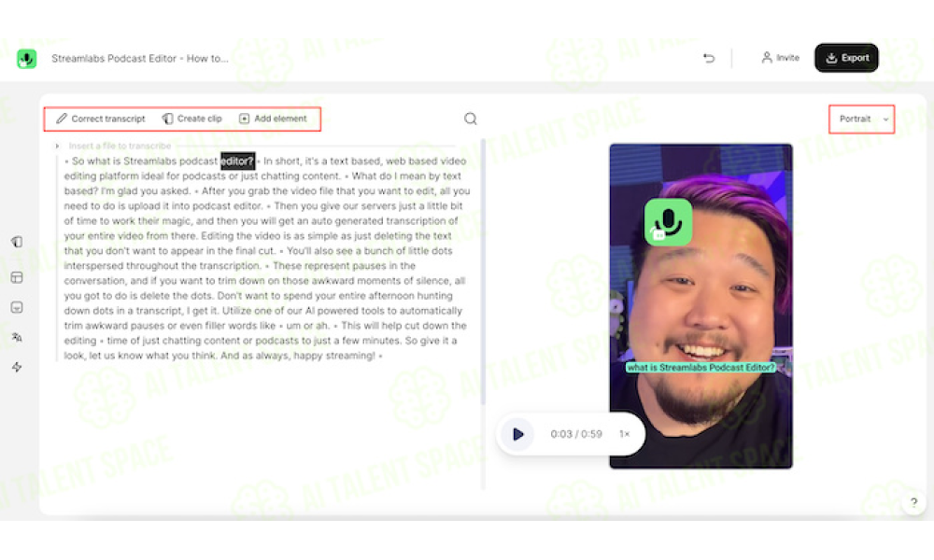This screenshot has height=560, width=934.
Task: Open the translate sidebar icon
Action: [x=17, y=338]
